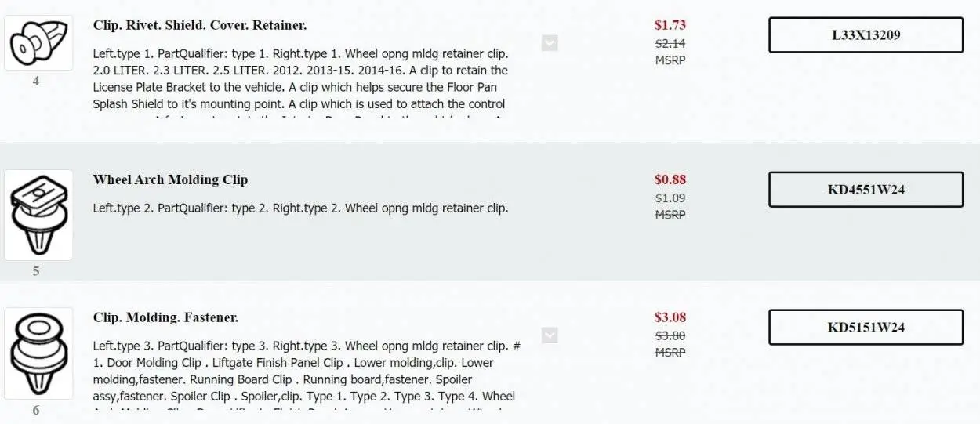Click the $3.08 sale price
Screen dimensions: 980x424
(670, 317)
